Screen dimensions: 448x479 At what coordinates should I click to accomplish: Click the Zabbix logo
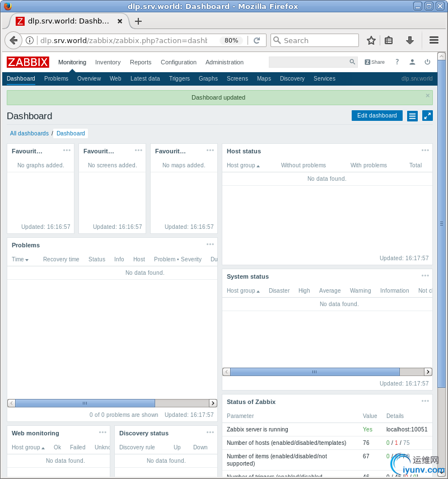[28, 62]
